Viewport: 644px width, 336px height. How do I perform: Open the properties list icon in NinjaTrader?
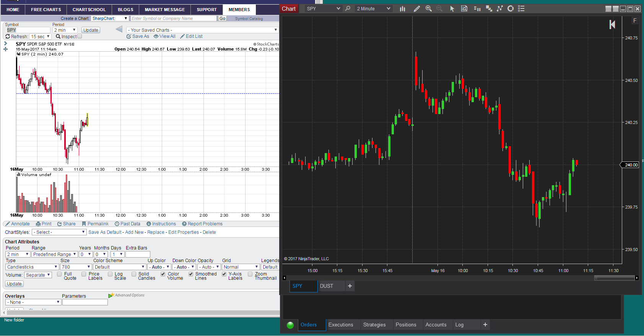point(521,8)
